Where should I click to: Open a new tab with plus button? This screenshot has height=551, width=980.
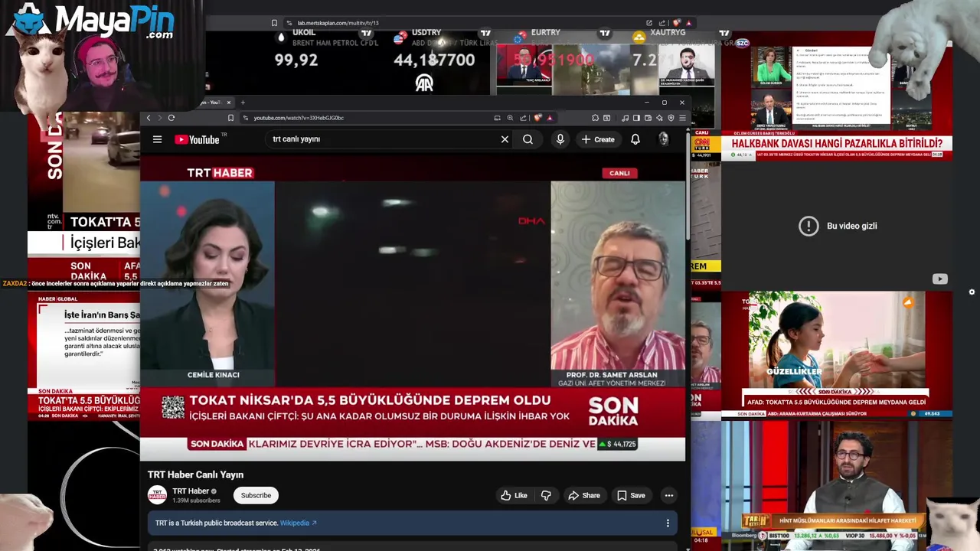243,103
